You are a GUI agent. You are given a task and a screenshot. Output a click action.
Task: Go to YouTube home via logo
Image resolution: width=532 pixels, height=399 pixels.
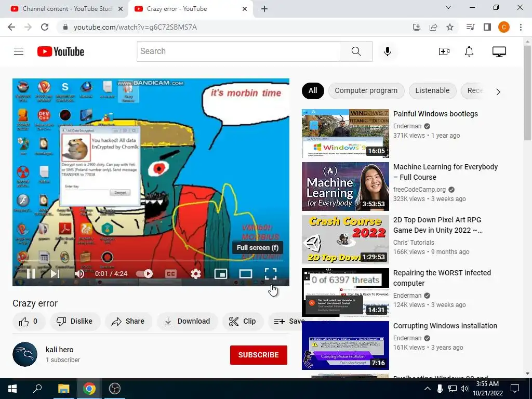(61, 51)
